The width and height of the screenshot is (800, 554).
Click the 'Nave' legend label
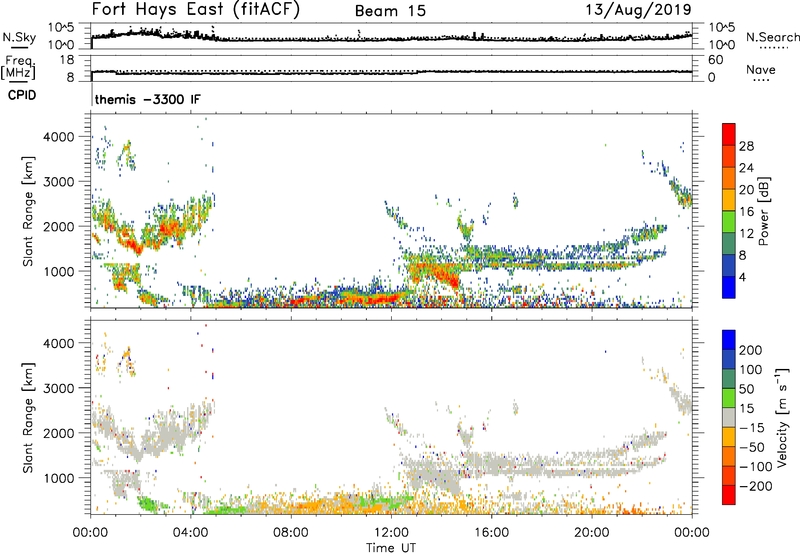click(x=761, y=69)
